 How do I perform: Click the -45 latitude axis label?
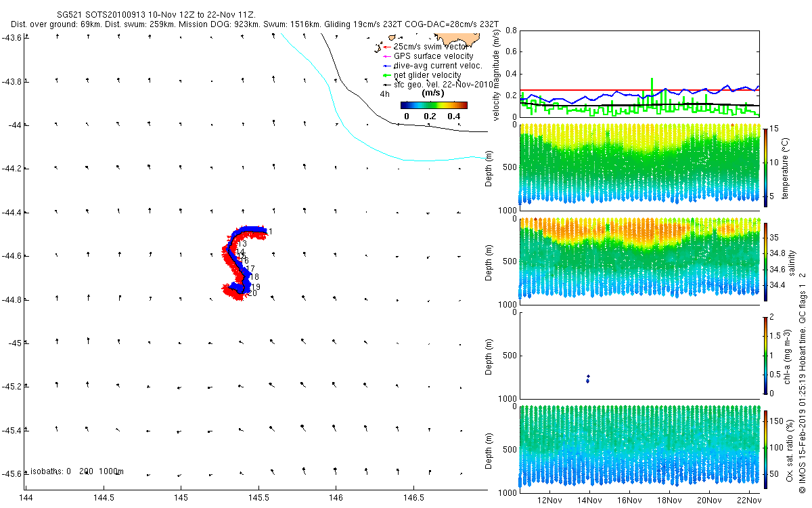[14, 343]
